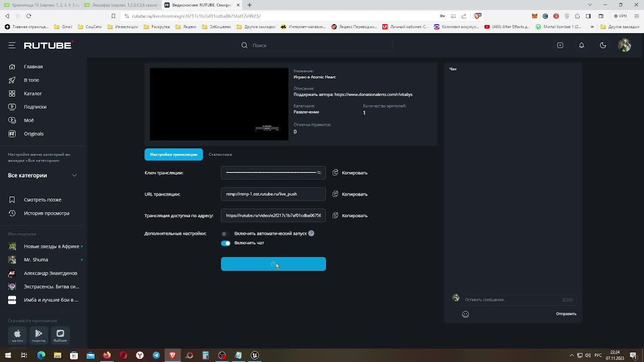644x362 pixels.
Task: Switch to Хранилище 13 browser tab
Action: 41,5
